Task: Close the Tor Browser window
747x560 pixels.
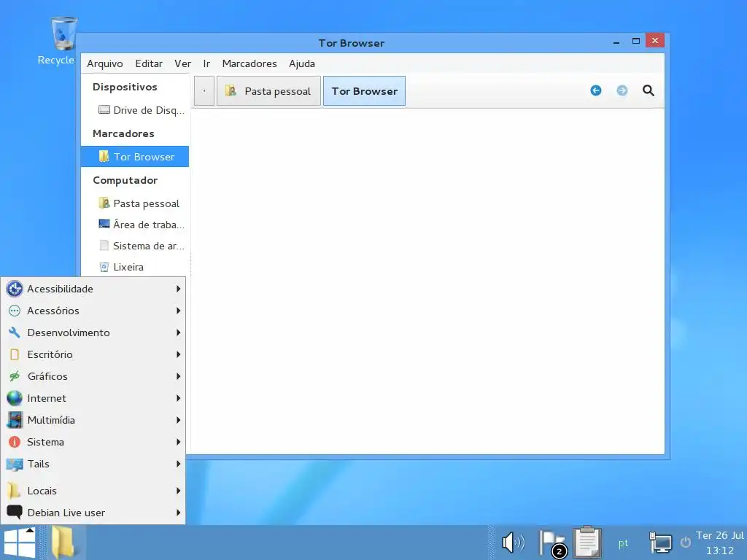Action: pos(655,41)
